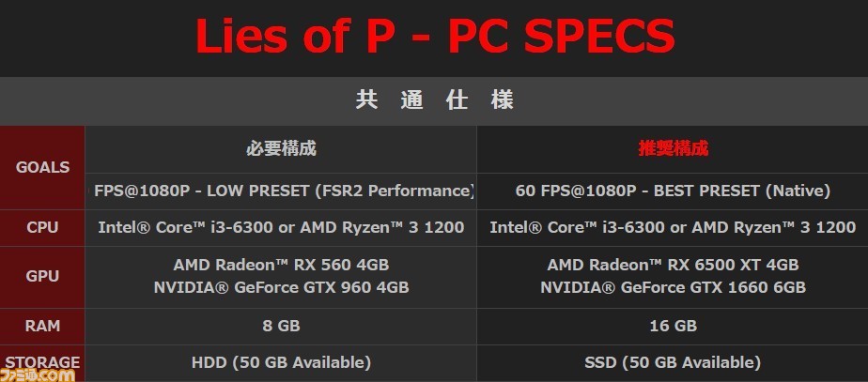Select the GPU row label
This screenshot has width=868, height=382.
coord(42,277)
